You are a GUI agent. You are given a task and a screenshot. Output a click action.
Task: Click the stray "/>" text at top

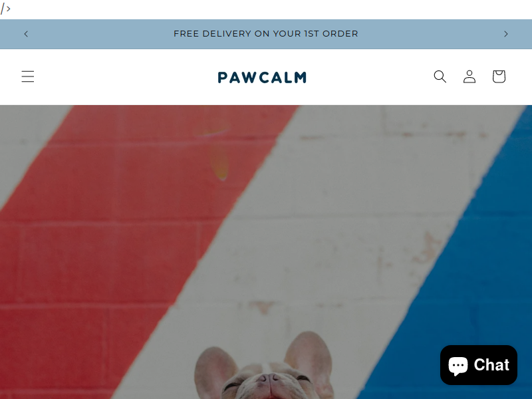pos(5,9)
